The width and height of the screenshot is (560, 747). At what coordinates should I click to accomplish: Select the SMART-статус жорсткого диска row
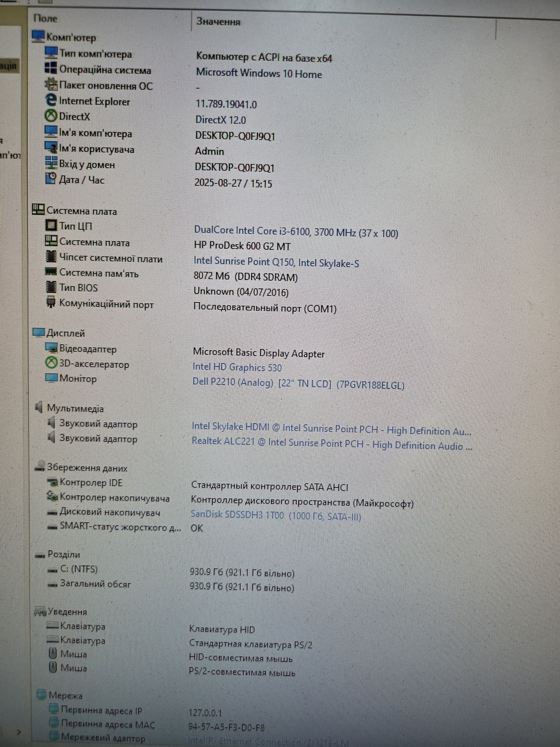click(x=120, y=527)
